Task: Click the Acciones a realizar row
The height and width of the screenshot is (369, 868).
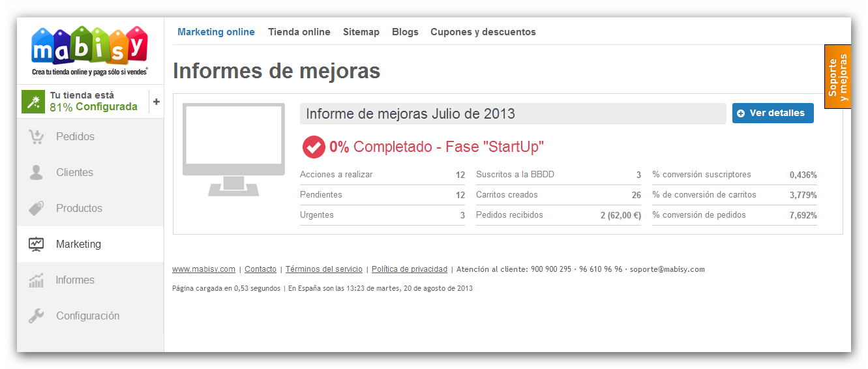Action: click(x=382, y=175)
